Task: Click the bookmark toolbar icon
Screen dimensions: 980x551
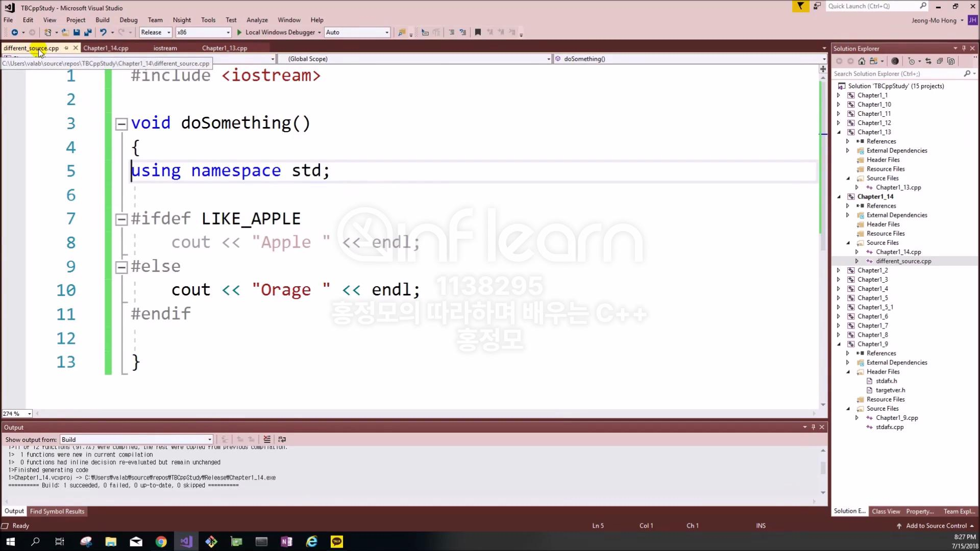Action: (478, 32)
